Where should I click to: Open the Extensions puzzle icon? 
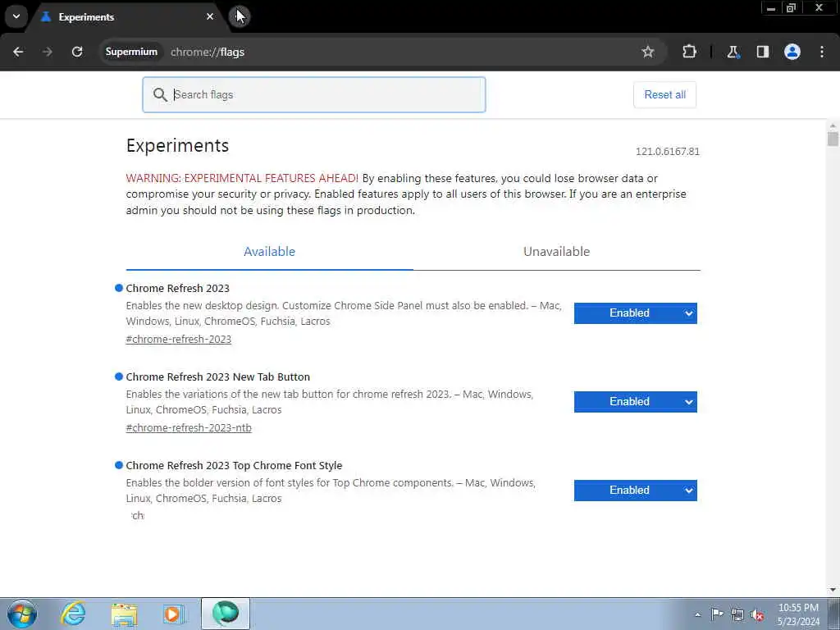tap(689, 52)
